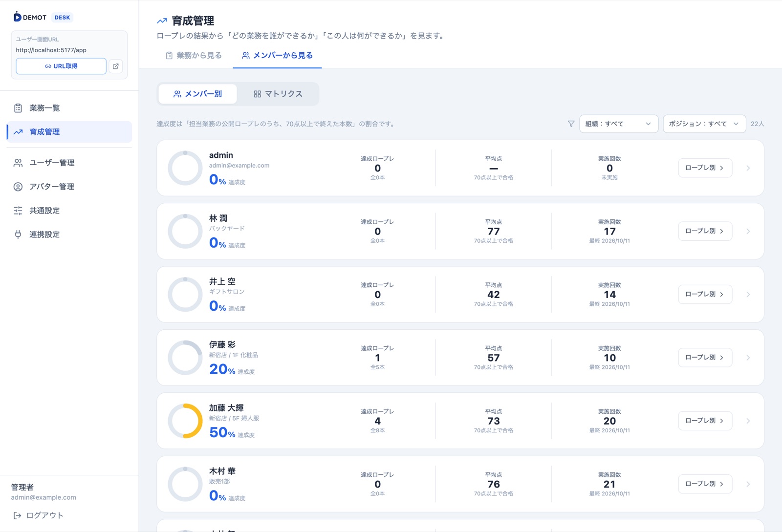
Task: Open the 組織：すべて dropdown
Action: click(619, 124)
